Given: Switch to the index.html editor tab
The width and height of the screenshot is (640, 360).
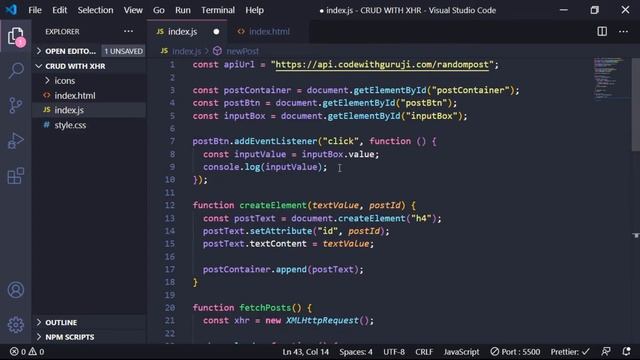Looking at the screenshot, I should pos(269,31).
